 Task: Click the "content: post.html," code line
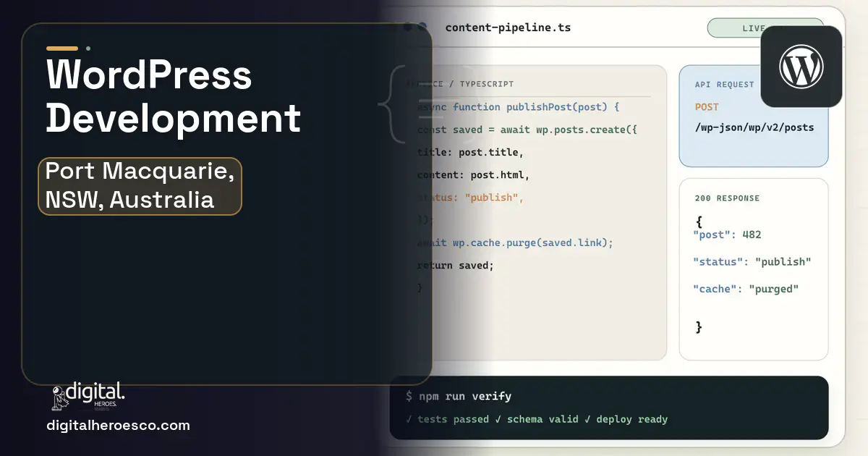473,175
